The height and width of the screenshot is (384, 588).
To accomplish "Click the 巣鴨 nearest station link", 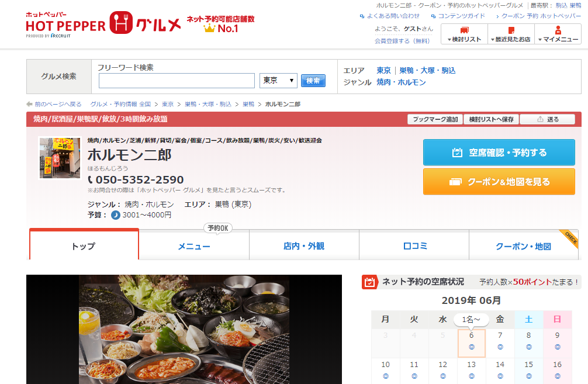I will (x=576, y=6).
